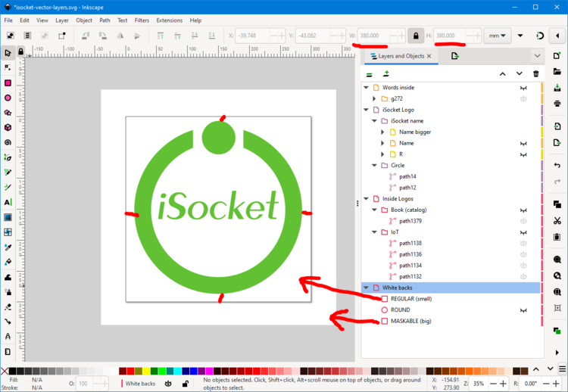Pick the yellow swatch in the palette
The height and width of the screenshot is (392, 568).
click(146, 371)
